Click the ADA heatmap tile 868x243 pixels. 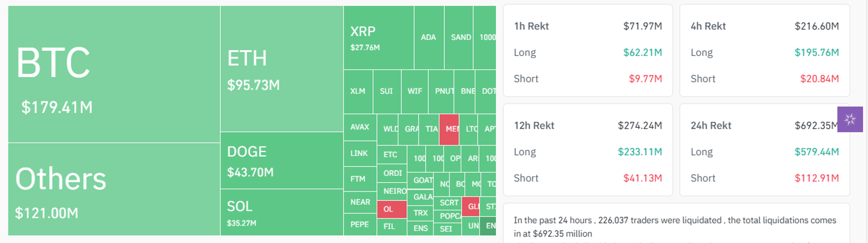(429, 37)
